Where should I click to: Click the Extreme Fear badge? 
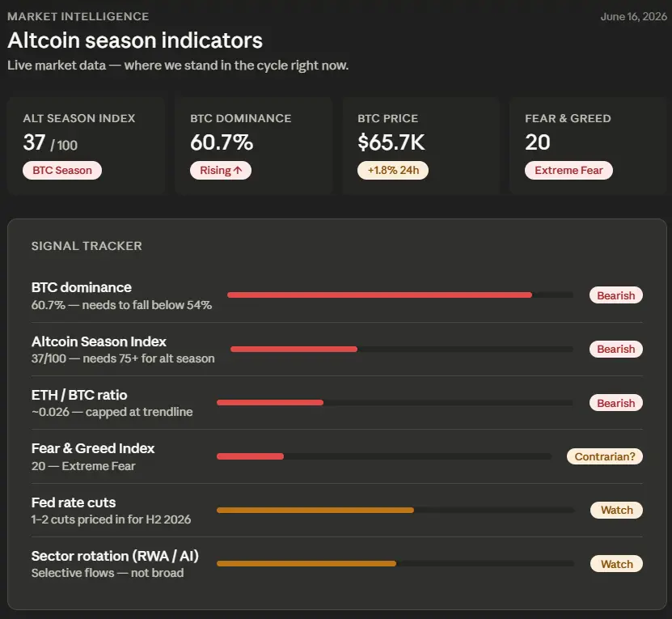pyautogui.click(x=568, y=170)
